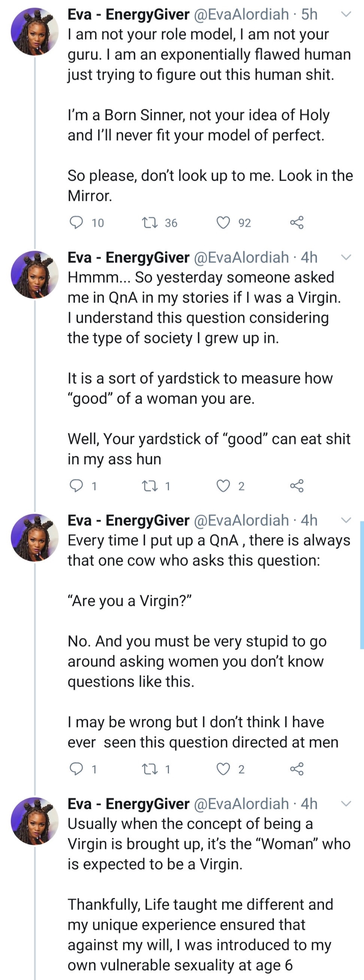Click the blue scrollbar on right edge

(x=362, y=585)
